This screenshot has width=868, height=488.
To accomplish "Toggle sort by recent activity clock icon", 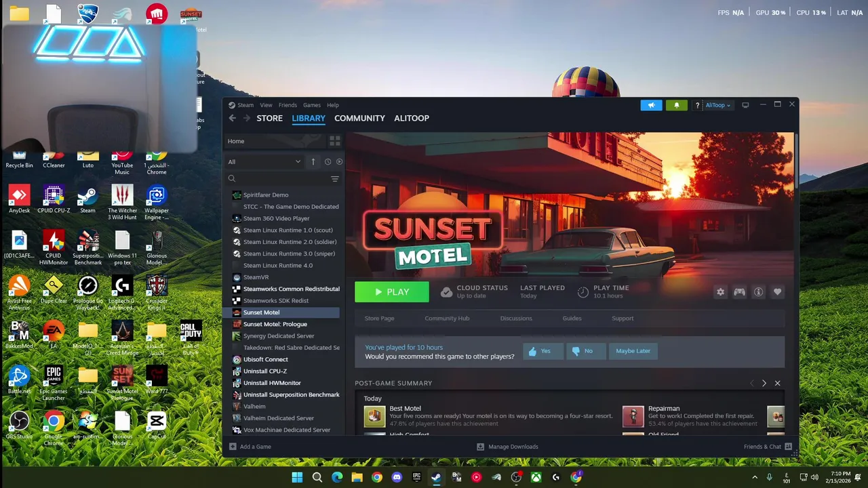I will coord(328,161).
